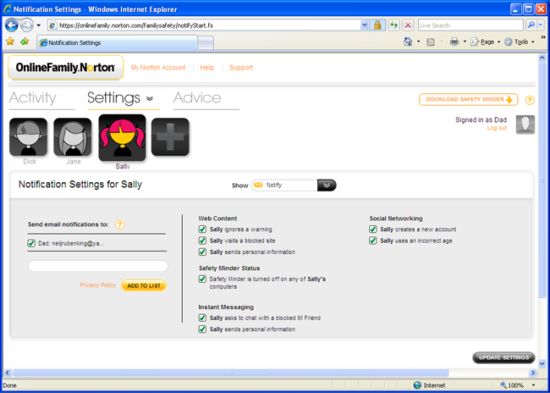
Task: Open the search provider dropdown arrow
Action: point(541,25)
